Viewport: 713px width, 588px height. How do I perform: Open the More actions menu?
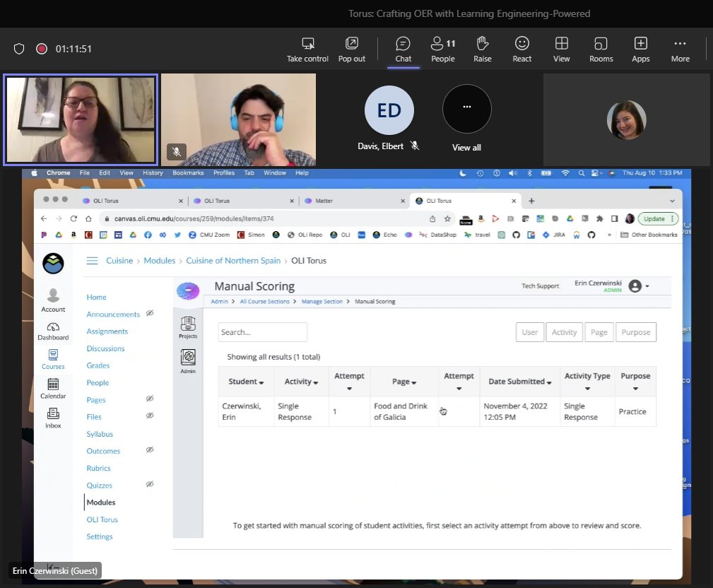680,49
